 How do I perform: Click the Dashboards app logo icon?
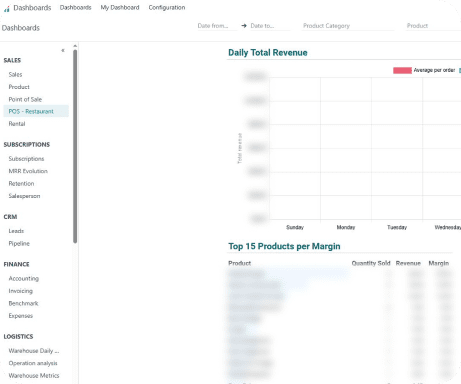[x=7, y=8]
